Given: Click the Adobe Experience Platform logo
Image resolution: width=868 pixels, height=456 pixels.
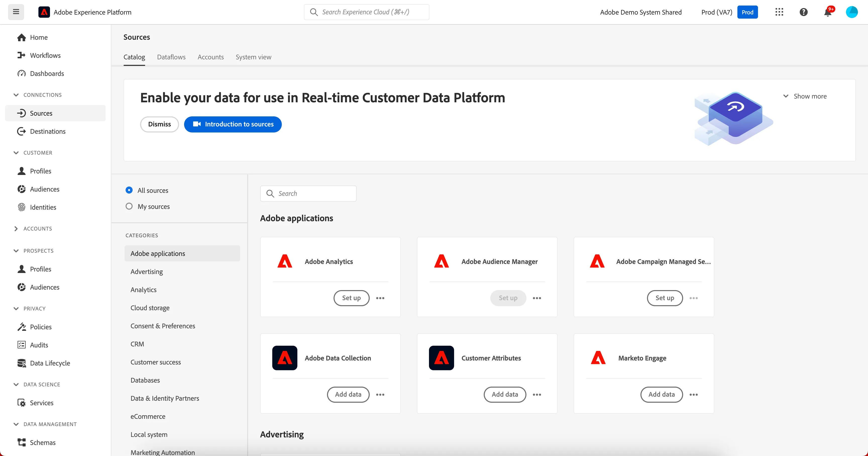Looking at the screenshot, I should pyautogui.click(x=44, y=12).
